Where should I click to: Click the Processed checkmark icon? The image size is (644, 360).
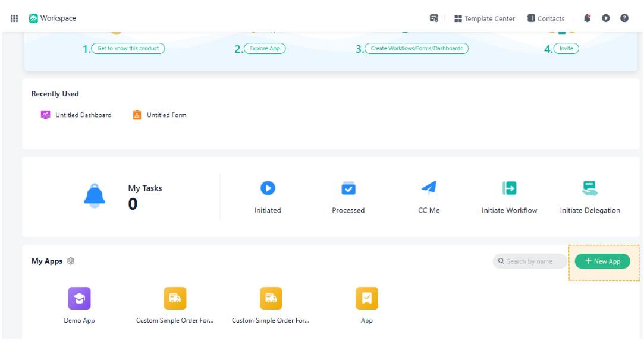pyautogui.click(x=348, y=188)
